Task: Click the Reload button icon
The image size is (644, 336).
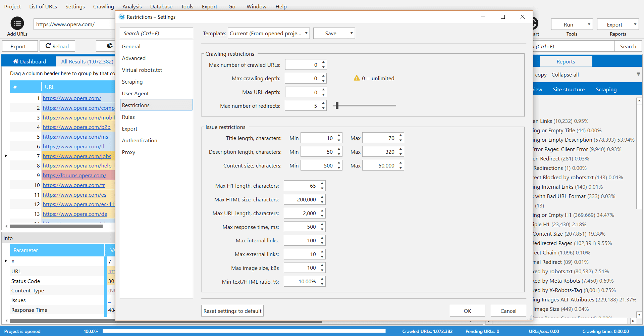Action: tap(48, 46)
